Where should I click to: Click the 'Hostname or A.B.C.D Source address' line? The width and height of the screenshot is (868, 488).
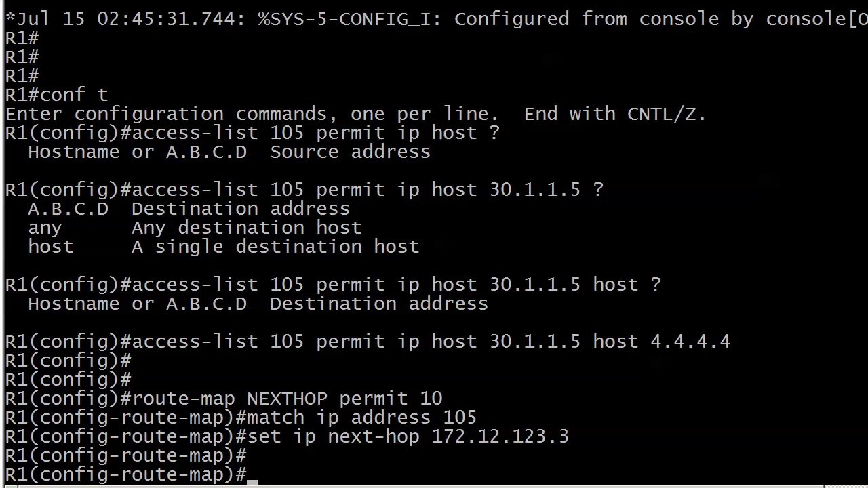[229, 152]
